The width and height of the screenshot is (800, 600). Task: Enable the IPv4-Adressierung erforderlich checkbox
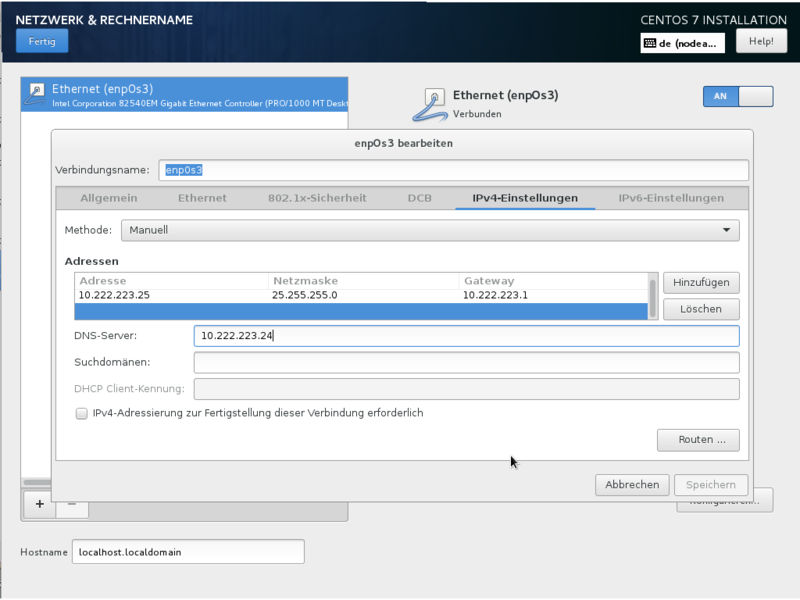(82, 413)
